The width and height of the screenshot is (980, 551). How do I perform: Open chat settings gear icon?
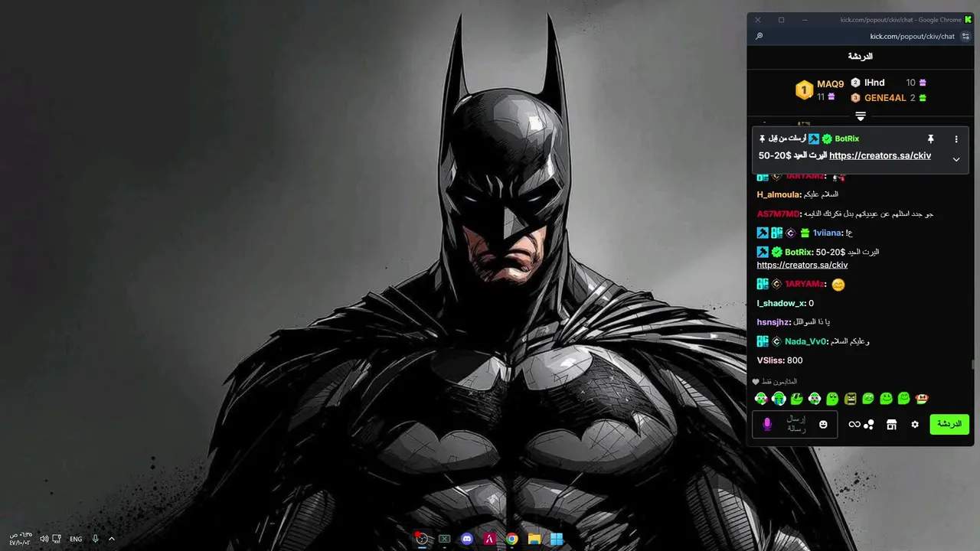coord(914,424)
